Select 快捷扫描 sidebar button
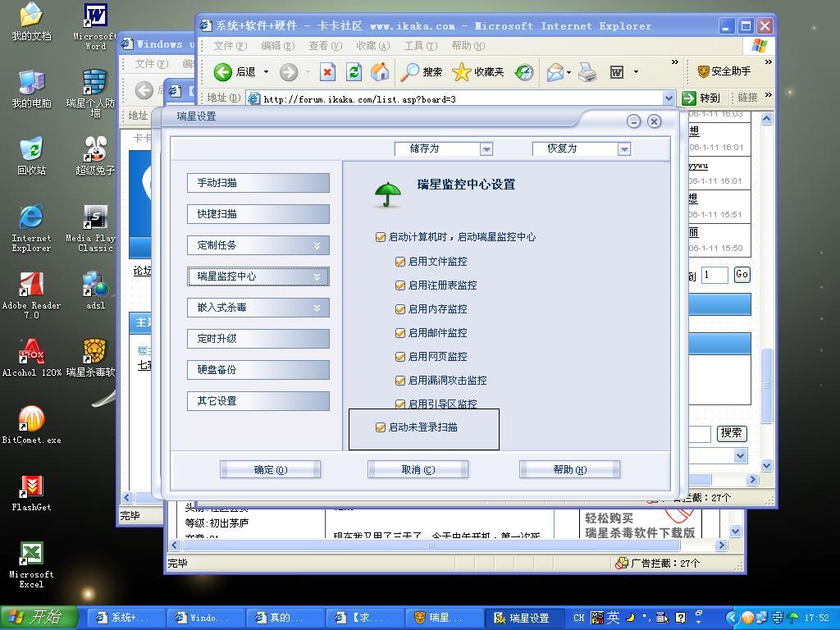 (258, 214)
